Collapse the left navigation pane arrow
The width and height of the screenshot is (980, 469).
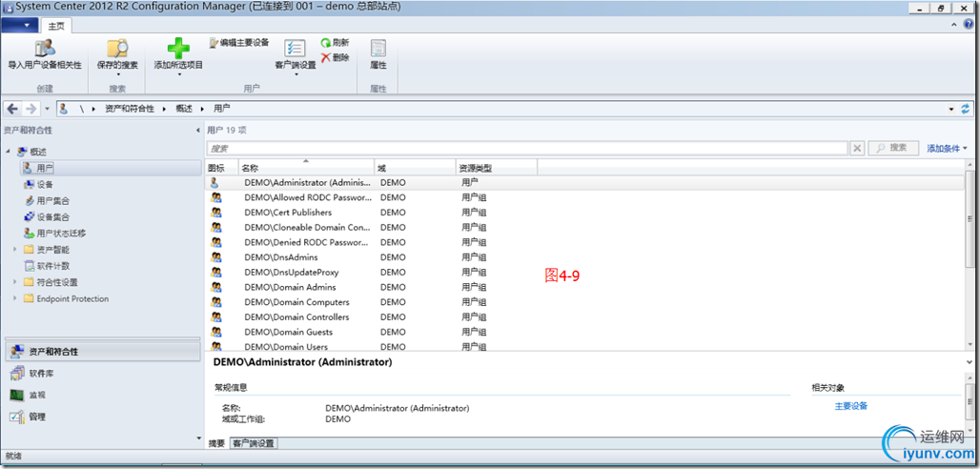coord(197,130)
